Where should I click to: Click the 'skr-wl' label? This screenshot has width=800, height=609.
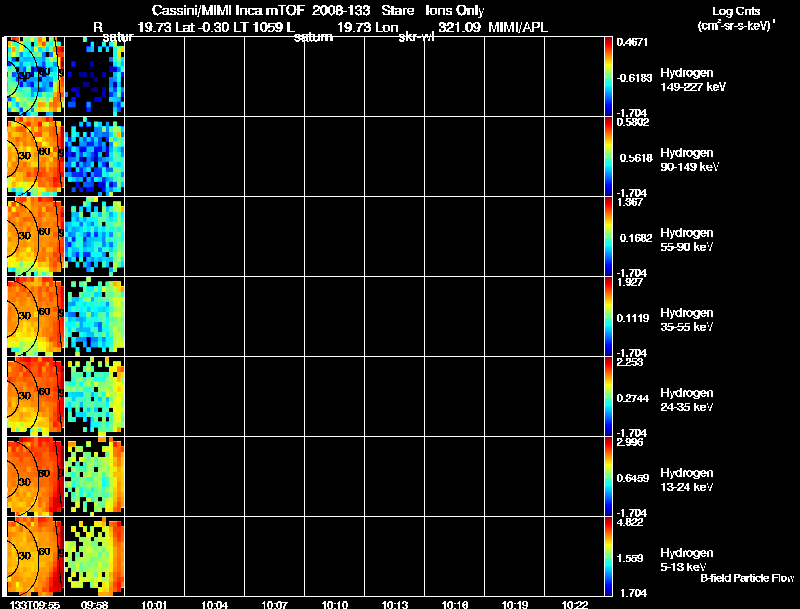416,37
